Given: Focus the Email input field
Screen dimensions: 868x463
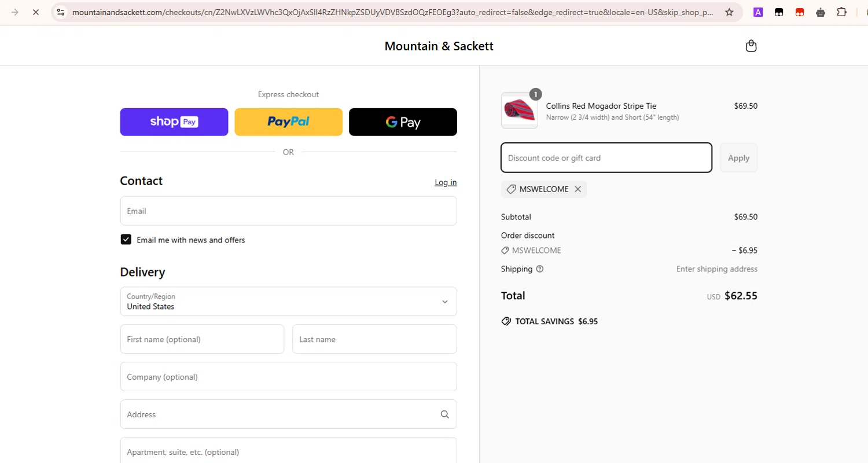Looking at the screenshot, I should point(288,211).
